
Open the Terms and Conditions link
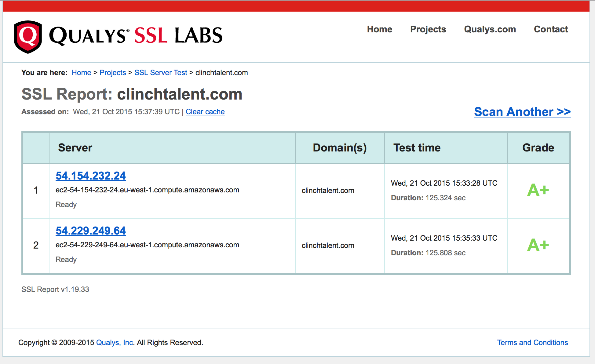click(532, 343)
